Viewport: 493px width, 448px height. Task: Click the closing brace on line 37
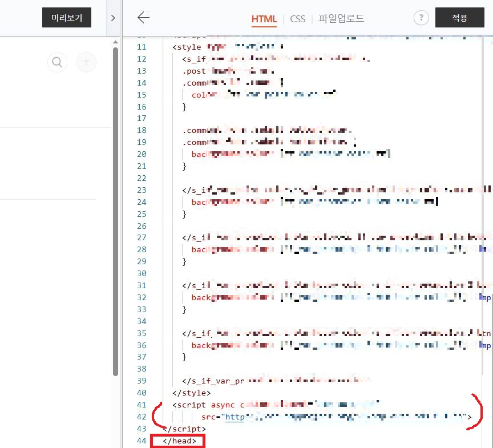coord(184,357)
